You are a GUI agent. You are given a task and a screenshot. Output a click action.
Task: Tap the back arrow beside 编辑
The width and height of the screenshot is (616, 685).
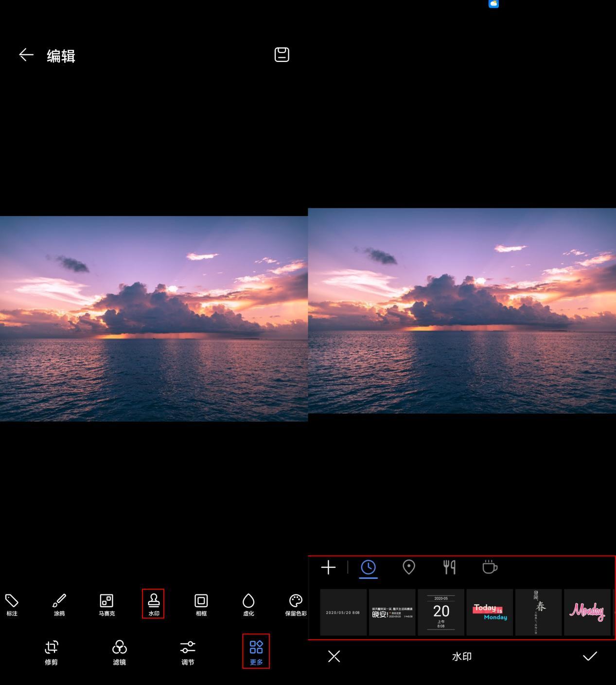click(26, 55)
